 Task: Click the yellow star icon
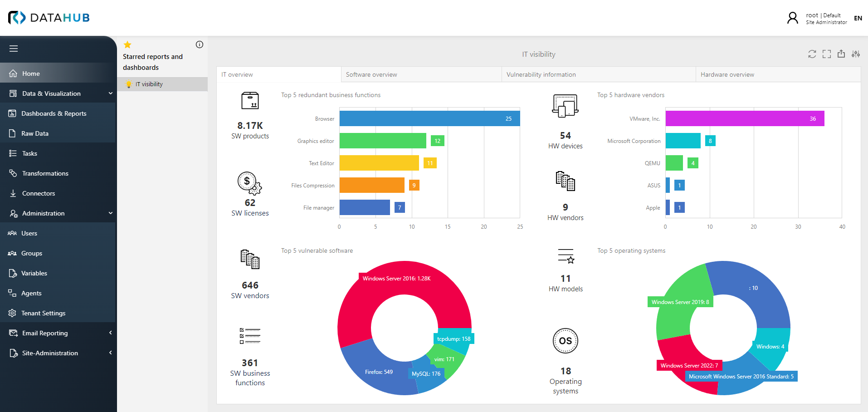click(x=127, y=44)
